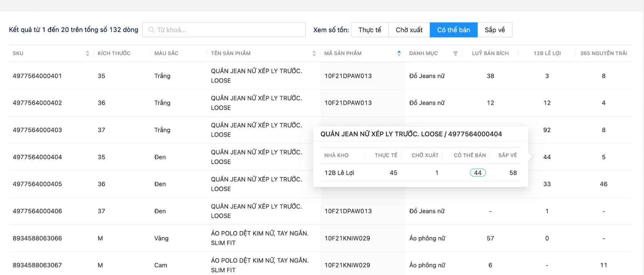Click the Luỹ Bán Bích column header
644x275 pixels.
[x=490, y=53]
